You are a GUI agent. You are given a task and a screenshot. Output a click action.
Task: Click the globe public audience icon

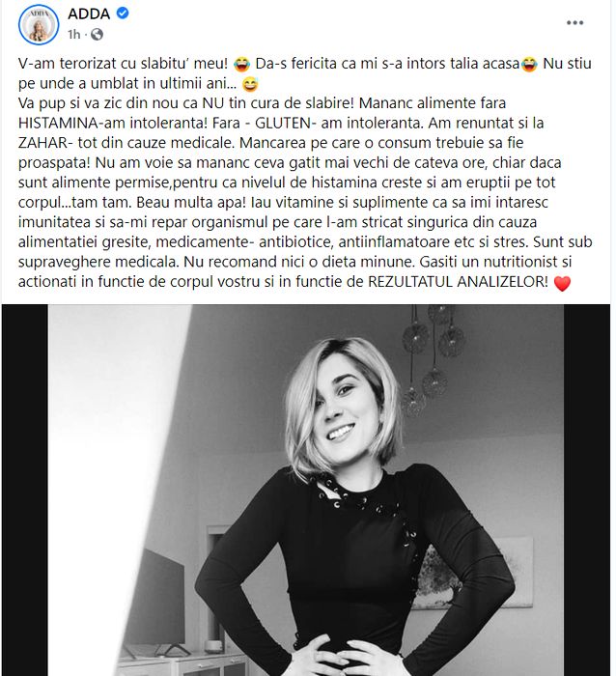click(x=97, y=34)
